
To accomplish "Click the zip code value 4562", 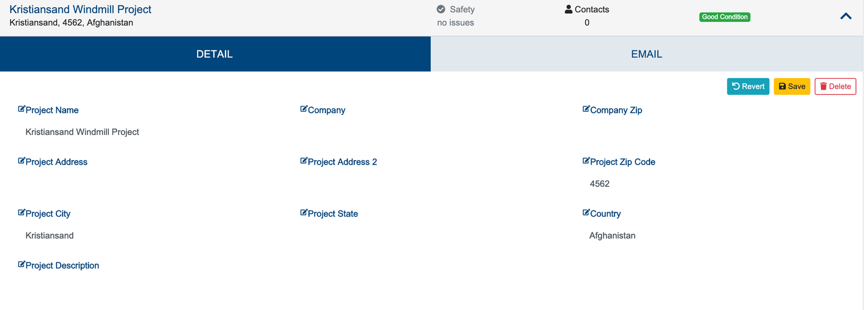I will [x=600, y=184].
